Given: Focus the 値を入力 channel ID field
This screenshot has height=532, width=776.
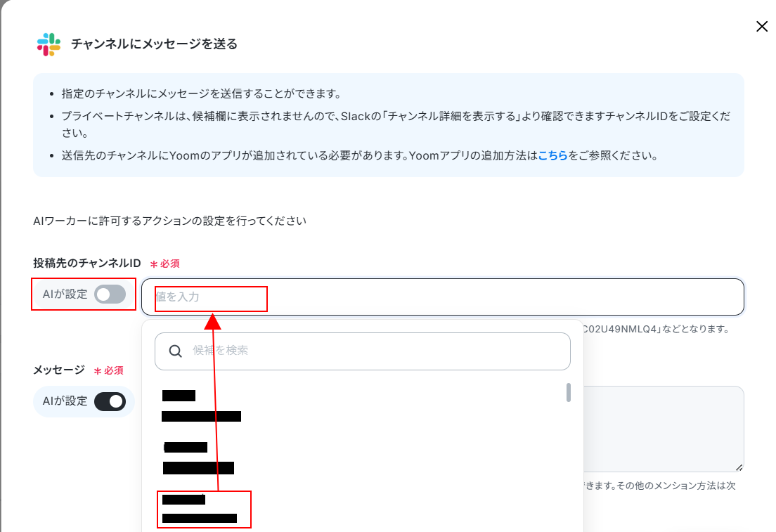Looking at the screenshot, I should click(442, 297).
